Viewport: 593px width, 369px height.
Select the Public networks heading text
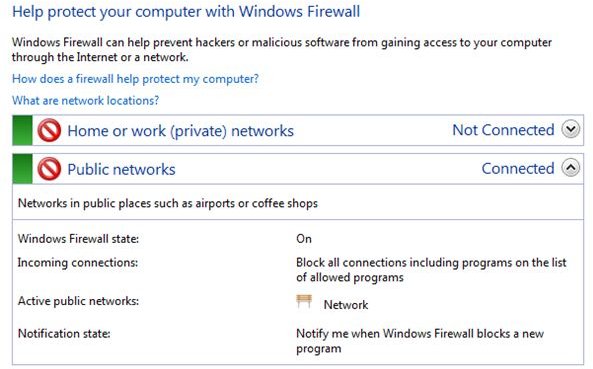click(x=121, y=169)
